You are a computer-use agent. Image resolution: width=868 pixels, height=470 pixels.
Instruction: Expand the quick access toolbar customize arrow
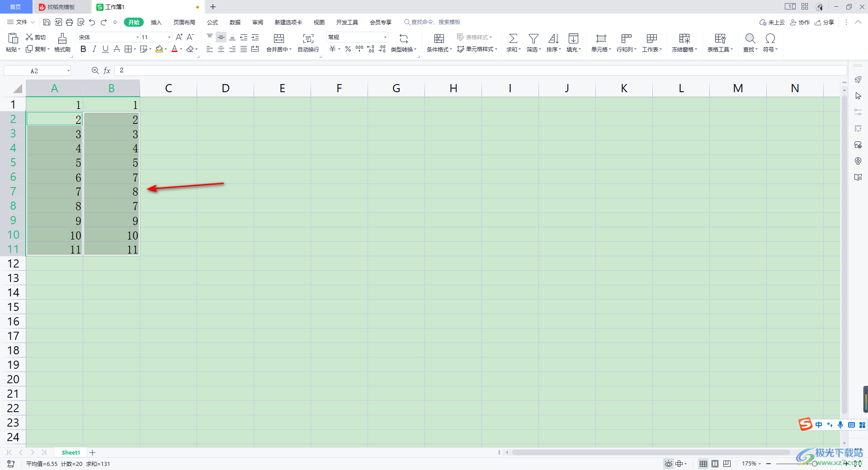pos(115,22)
